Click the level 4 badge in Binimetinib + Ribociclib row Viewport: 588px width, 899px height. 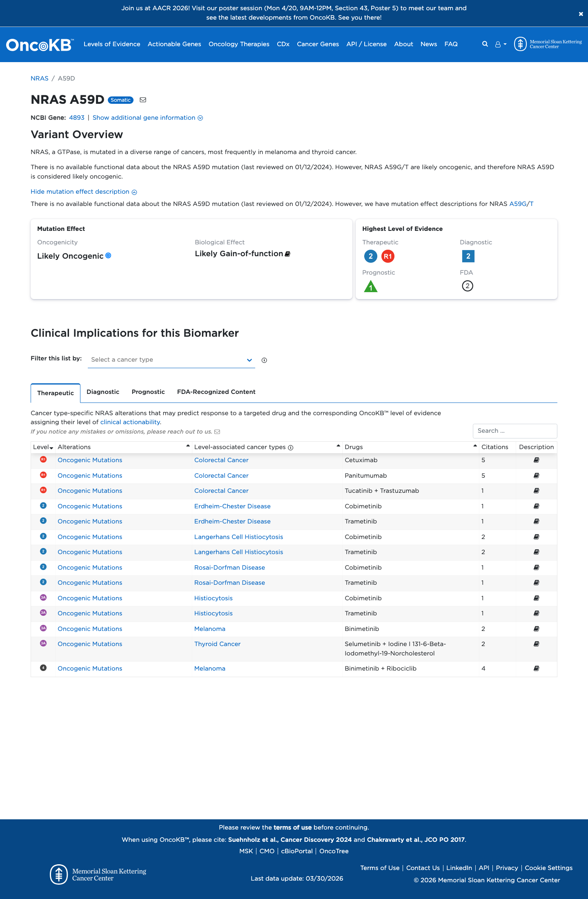pyautogui.click(x=43, y=668)
